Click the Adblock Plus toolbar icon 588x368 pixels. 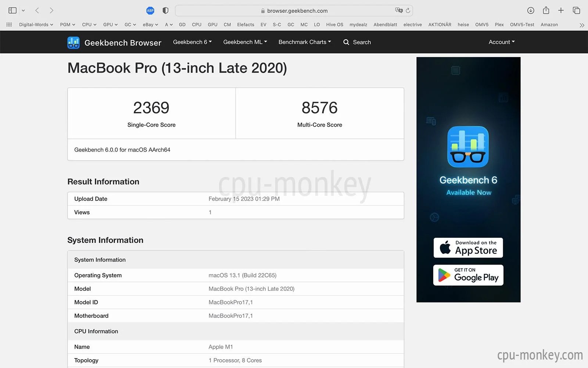(x=150, y=10)
